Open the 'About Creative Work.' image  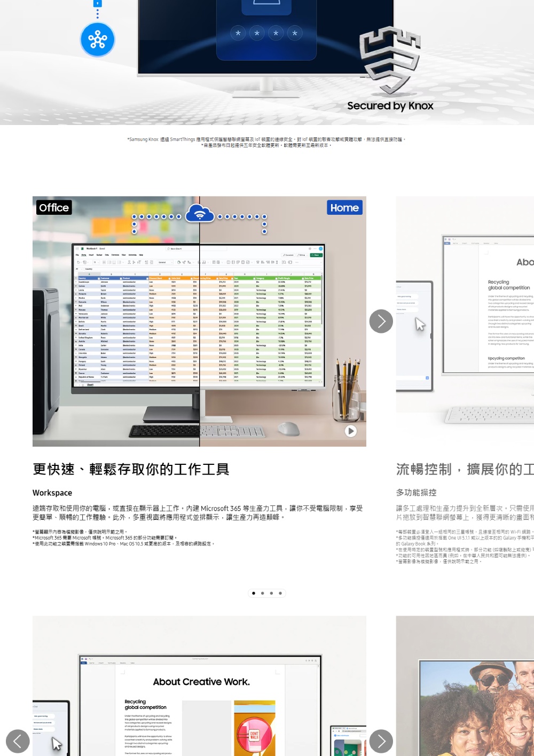tap(199, 686)
